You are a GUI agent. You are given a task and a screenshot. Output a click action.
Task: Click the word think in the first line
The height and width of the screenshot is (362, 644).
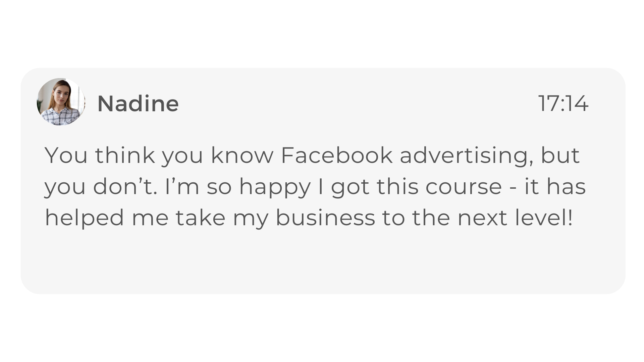point(125,155)
